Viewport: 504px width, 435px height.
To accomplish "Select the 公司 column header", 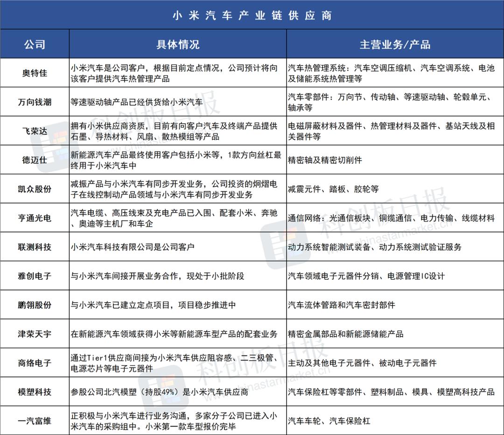I will [x=35, y=44].
